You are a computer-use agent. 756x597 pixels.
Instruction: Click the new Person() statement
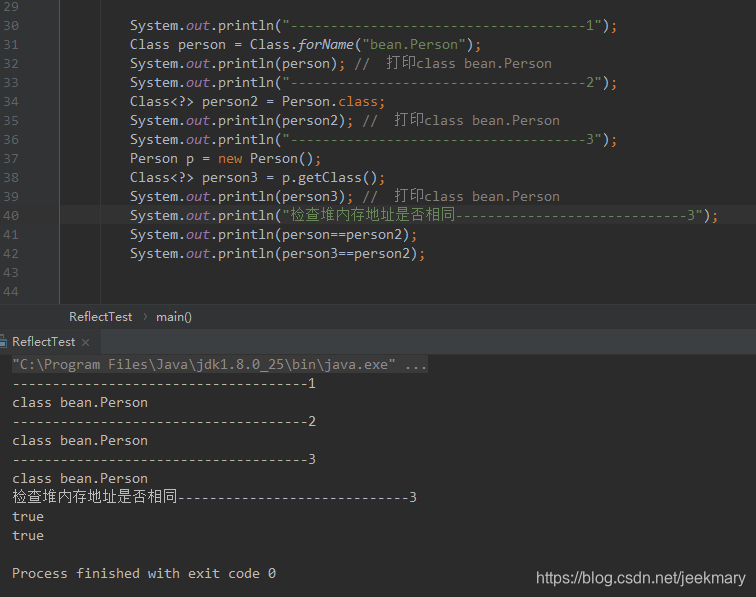coord(225,159)
